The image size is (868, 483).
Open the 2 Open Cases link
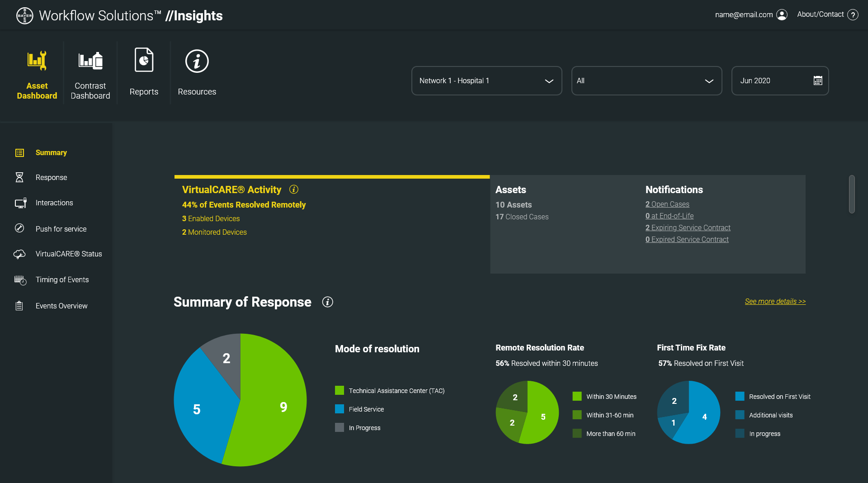[667, 204]
